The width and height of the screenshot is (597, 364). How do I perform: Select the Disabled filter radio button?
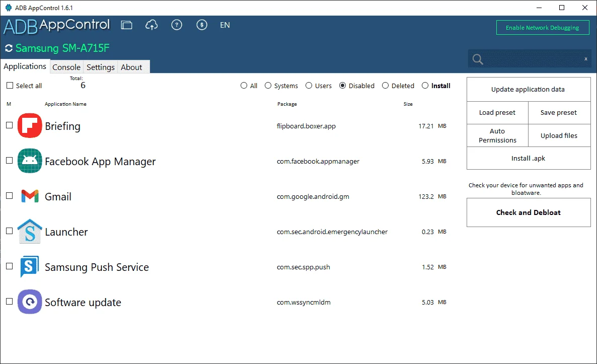coord(343,86)
